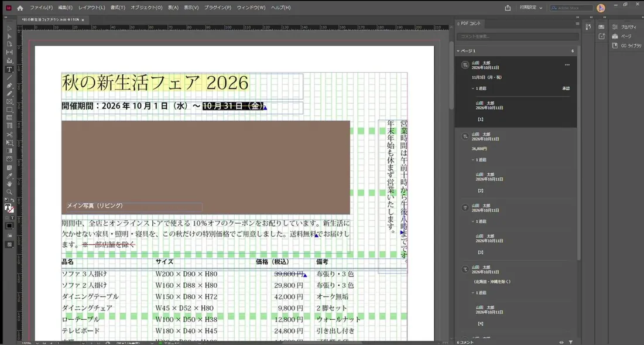
Task: Select the Gap tool
Action: click(x=9, y=53)
